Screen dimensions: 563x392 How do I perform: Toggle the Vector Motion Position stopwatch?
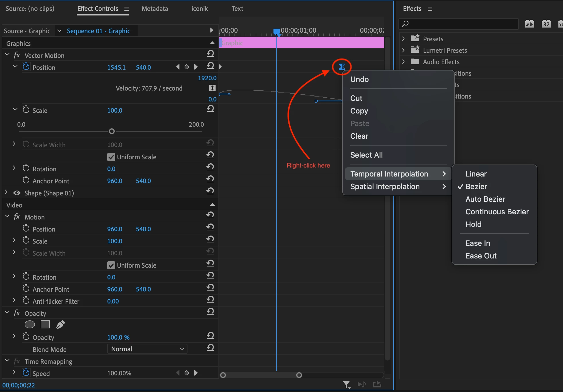(x=26, y=67)
